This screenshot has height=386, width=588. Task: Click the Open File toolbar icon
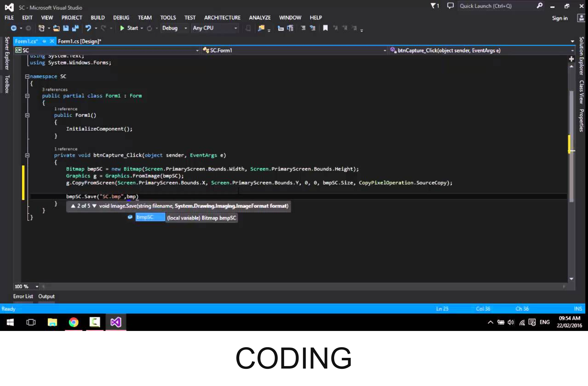click(x=56, y=28)
